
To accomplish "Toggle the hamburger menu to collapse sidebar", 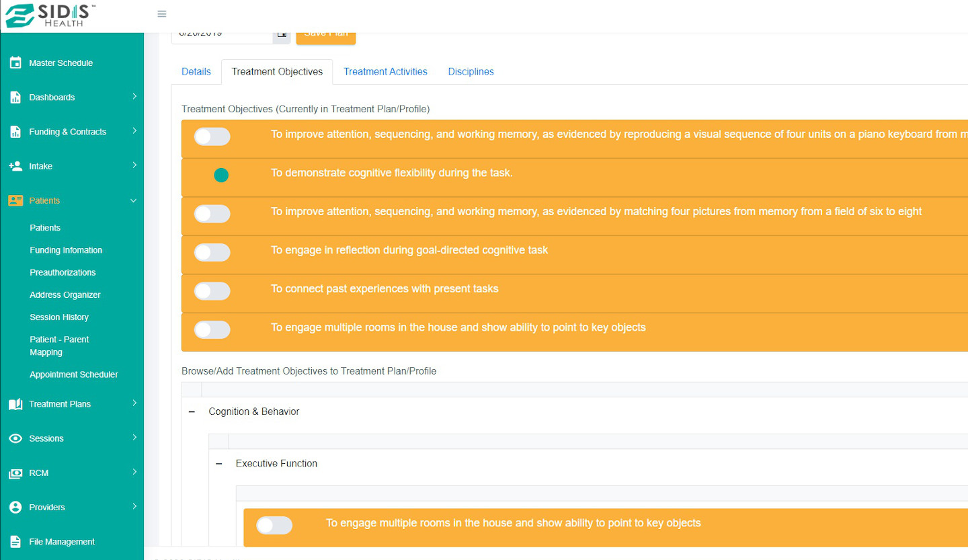I will click(162, 14).
